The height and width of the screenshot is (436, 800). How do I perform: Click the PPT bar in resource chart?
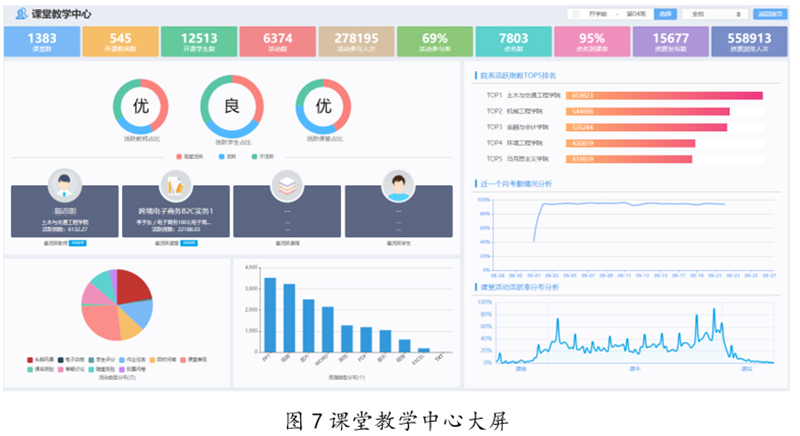269,315
